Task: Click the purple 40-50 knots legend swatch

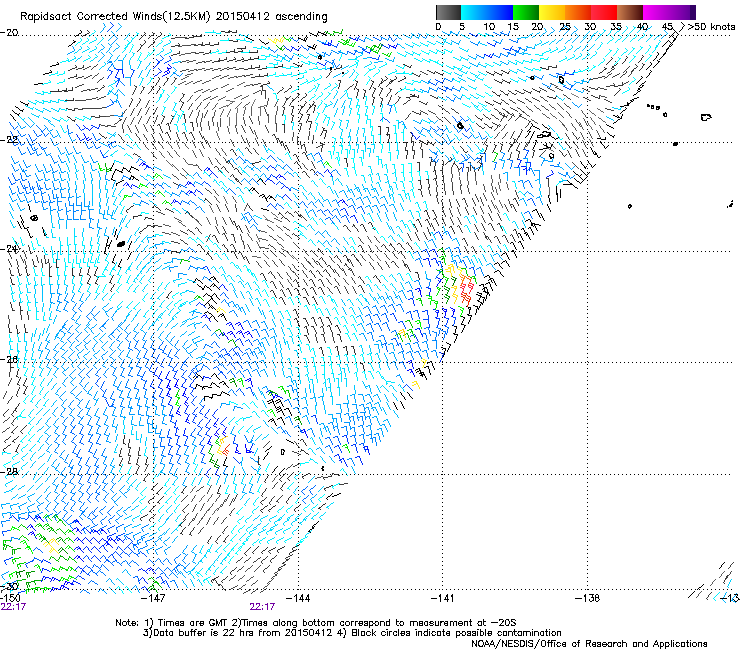Action: point(669,12)
